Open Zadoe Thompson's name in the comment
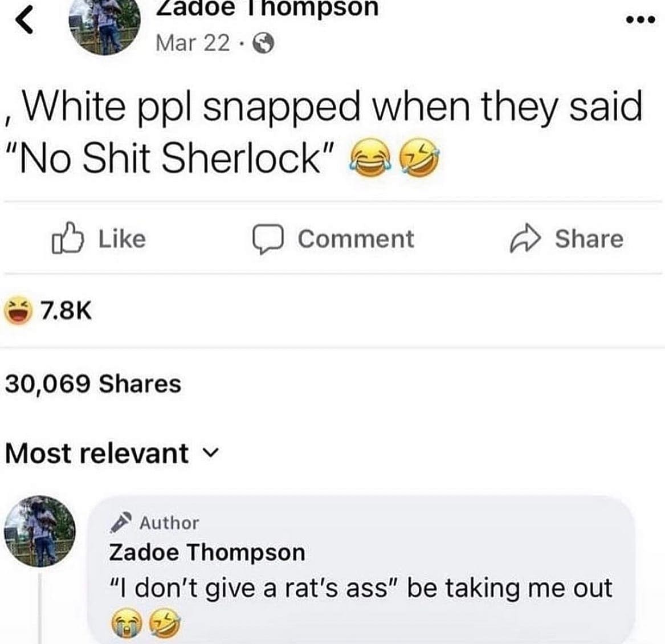 pos(207,553)
